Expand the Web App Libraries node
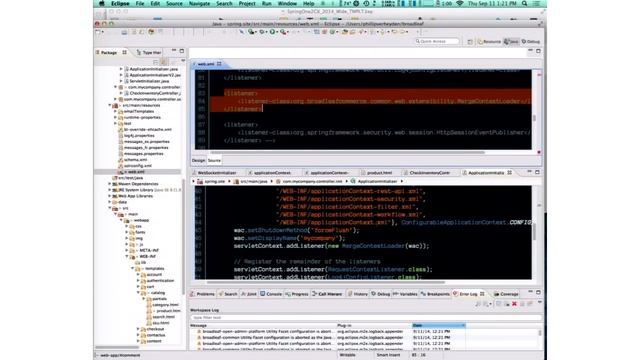The width and height of the screenshot is (640, 360). click(110, 196)
